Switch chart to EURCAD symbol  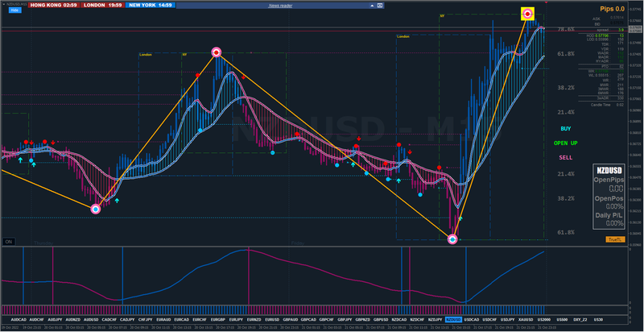[182, 320]
